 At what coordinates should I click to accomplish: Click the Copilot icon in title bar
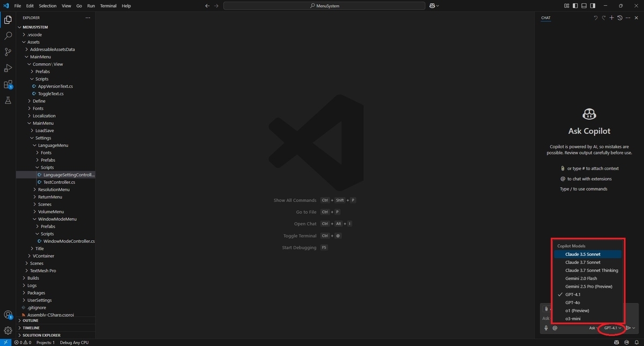click(x=431, y=6)
